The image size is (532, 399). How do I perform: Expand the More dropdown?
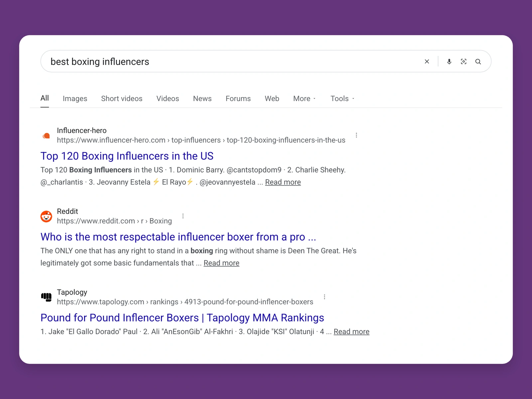[x=304, y=99]
